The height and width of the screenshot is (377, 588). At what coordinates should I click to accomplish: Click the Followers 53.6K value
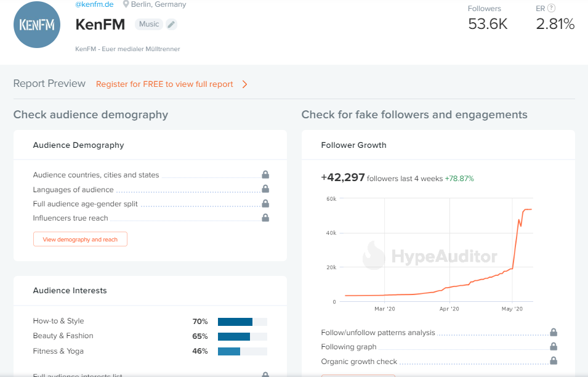[x=488, y=24]
